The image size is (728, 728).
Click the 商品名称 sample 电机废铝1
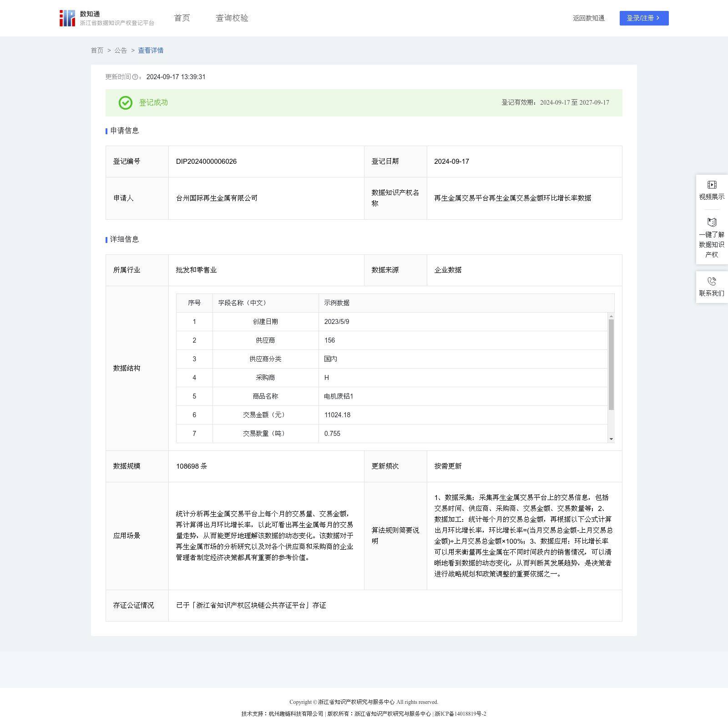[x=339, y=396]
